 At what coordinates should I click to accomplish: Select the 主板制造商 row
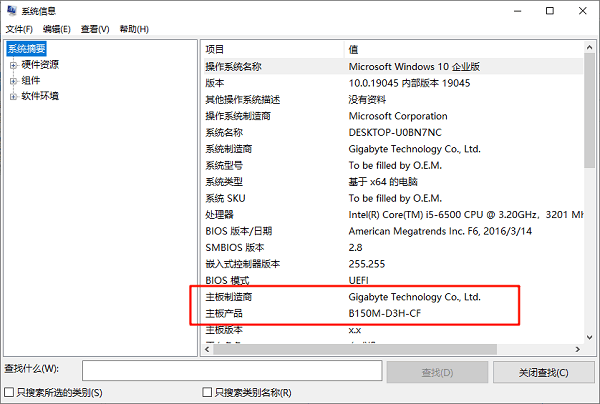[x=392, y=297]
